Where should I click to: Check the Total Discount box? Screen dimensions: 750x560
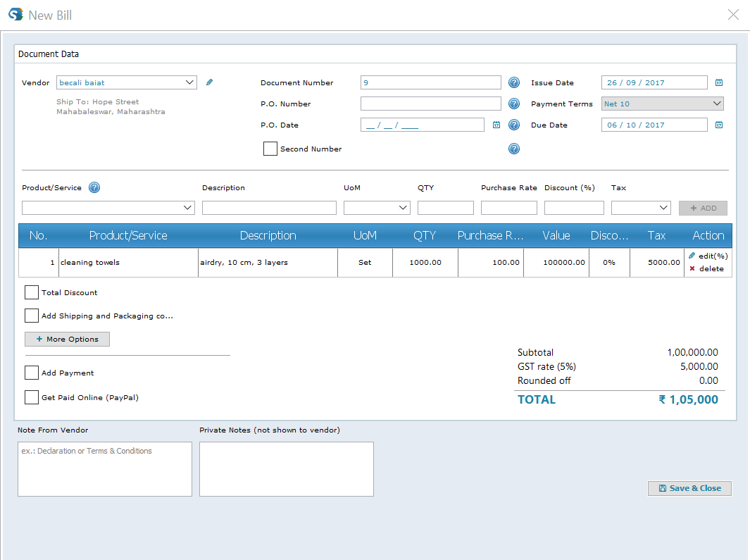[x=32, y=292]
